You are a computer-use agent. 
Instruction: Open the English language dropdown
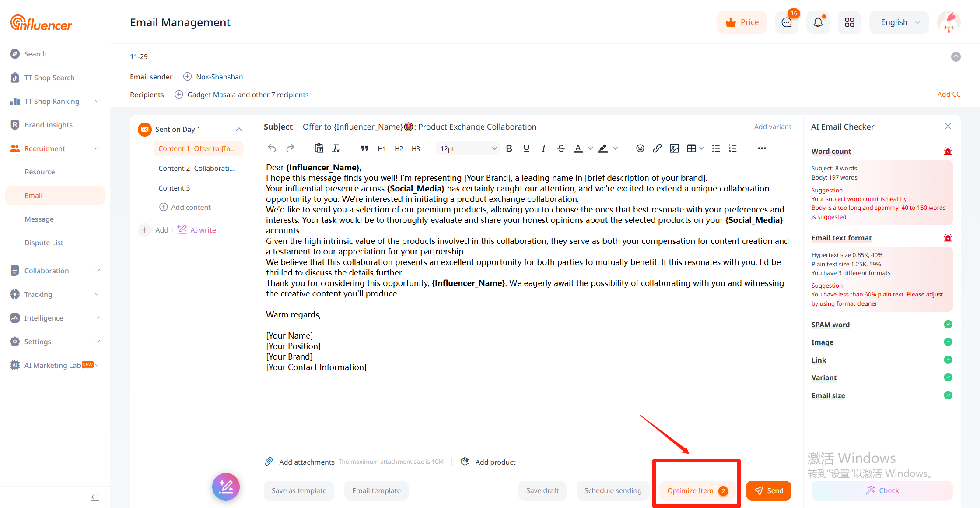click(899, 22)
